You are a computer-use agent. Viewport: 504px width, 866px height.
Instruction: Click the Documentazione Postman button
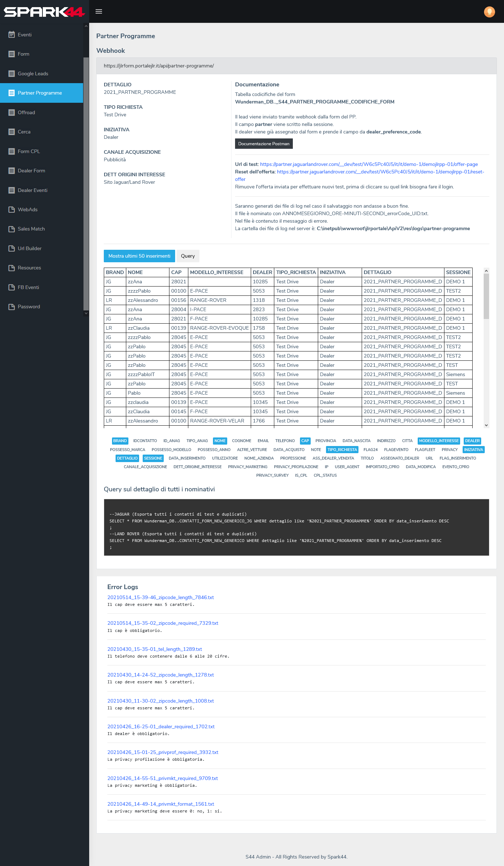click(x=264, y=144)
